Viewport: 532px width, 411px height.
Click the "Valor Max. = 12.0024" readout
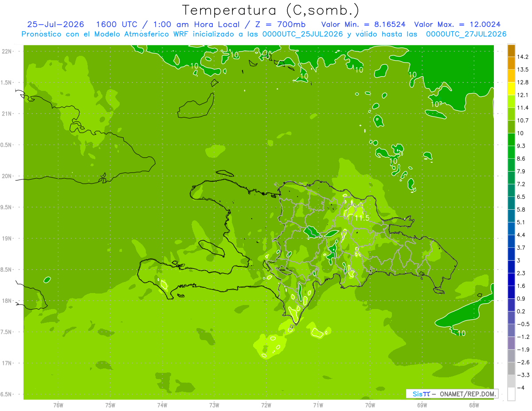[458, 24]
